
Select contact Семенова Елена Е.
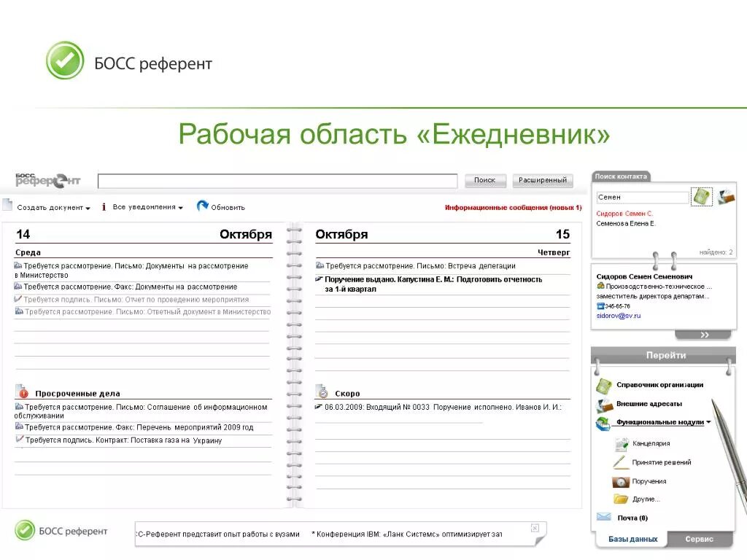(625, 223)
